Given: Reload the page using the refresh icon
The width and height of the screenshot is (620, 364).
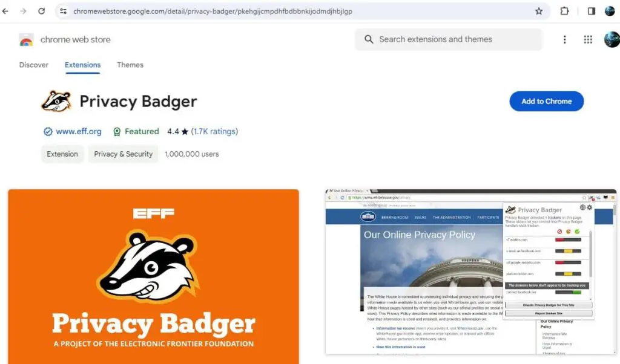Looking at the screenshot, I should 41,11.
